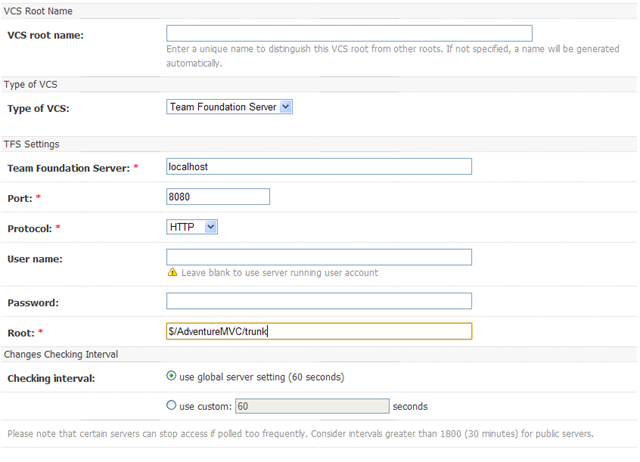Viewport: 640px width, 462px height.
Task: Focus the User name text field
Action: [319, 257]
